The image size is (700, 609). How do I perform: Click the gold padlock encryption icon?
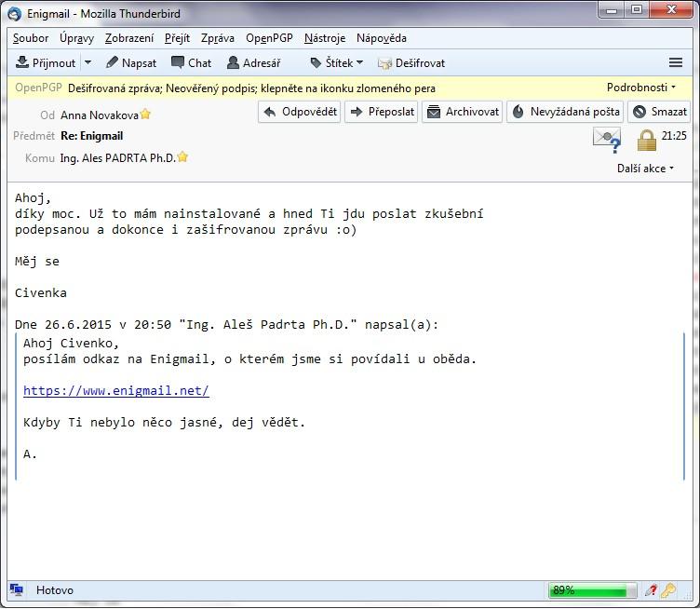[x=646, y=141]
